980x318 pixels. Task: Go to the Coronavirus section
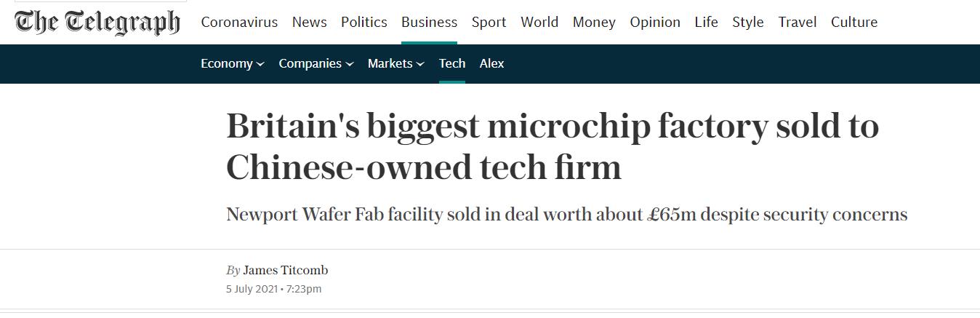click(x=239, y=22)
